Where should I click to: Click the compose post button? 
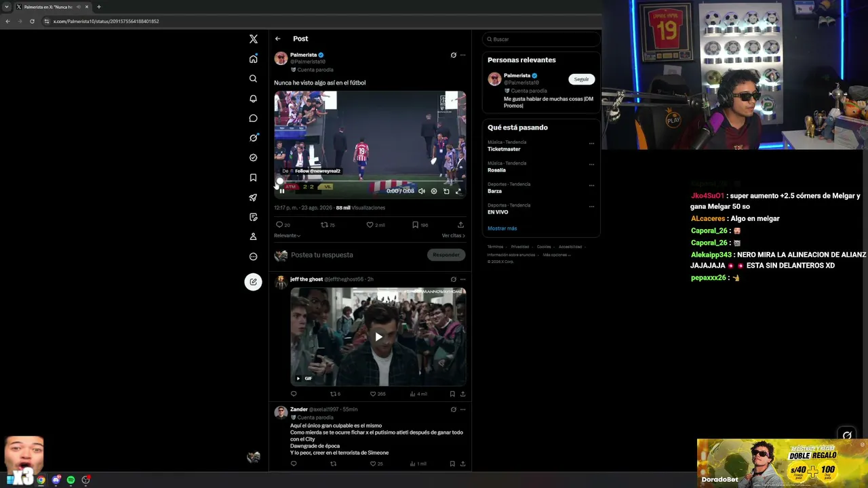point(253,282)
